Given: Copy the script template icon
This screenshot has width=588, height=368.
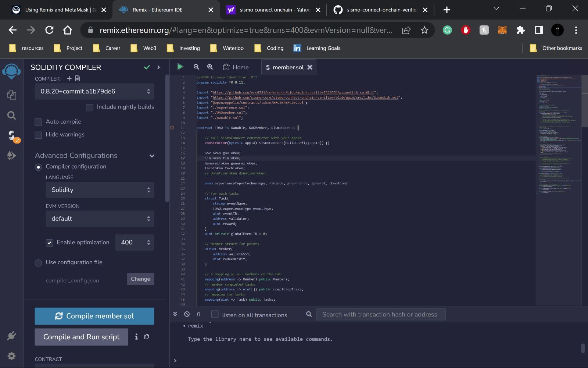Looking at the screenshot, I should pyautogui.click(x=147, y=337).
